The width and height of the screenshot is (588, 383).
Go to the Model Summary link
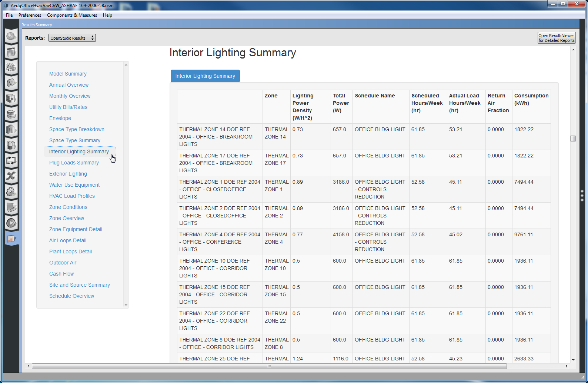point(68,74)
